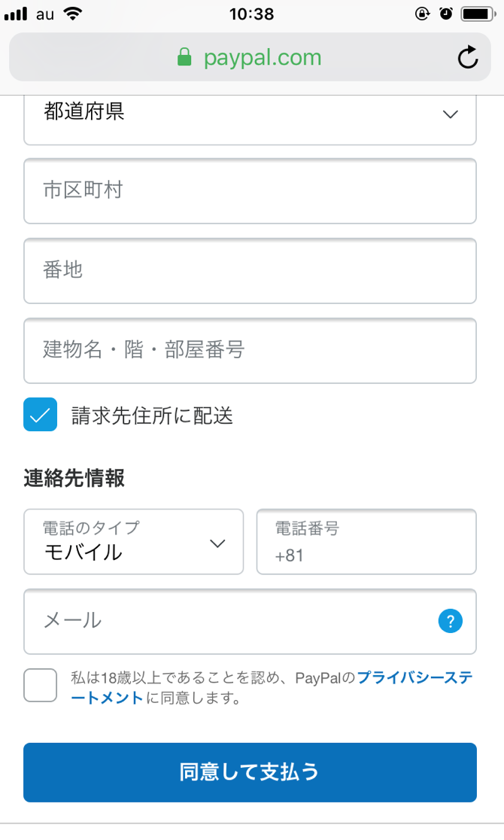Tap the alarm clock status icon

(x=446, y=14)
